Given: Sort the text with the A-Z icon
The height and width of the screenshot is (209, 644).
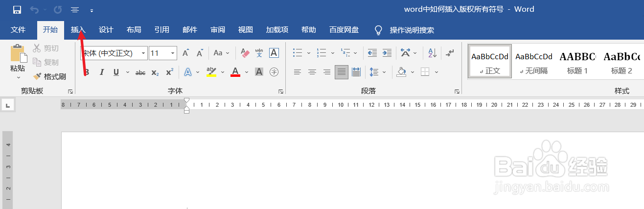Looking at the screenshot, I should pos(433,53).
